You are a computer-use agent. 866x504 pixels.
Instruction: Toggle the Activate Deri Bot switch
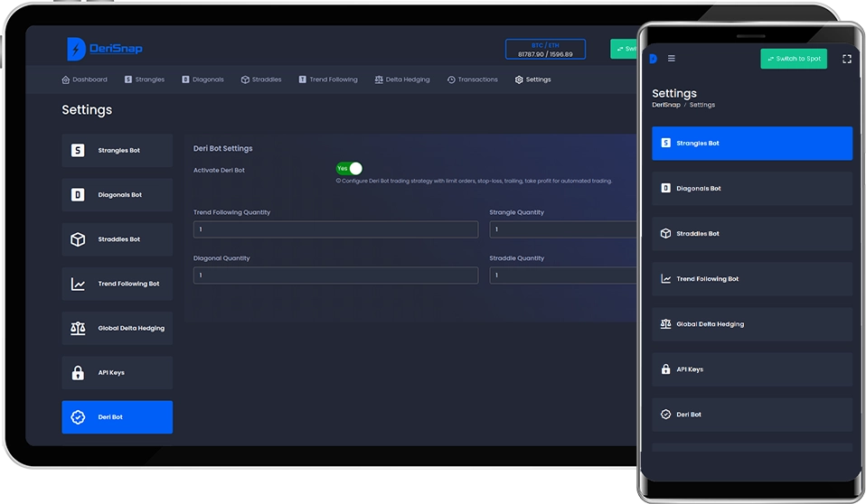[349, 169]
